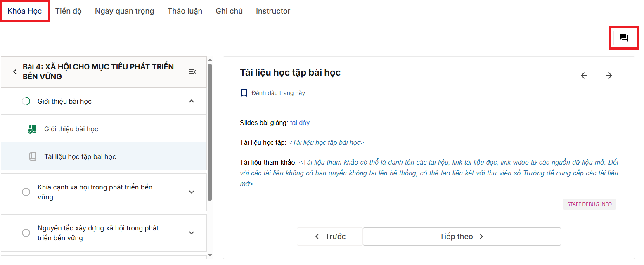Go to next unit with right arrow
644x265 pixels.
coord(608,76)
